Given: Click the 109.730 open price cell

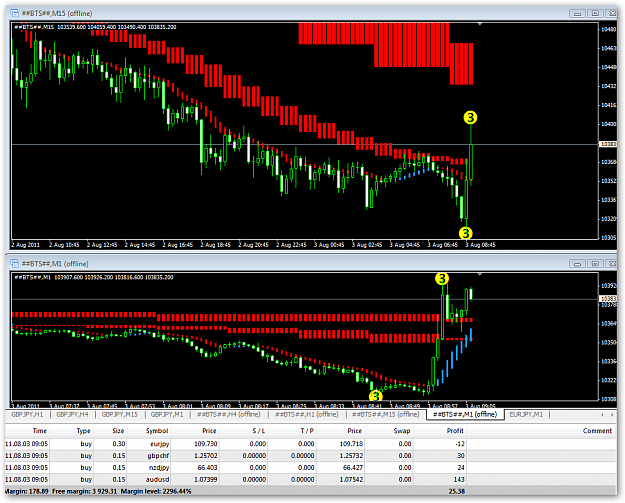Looking at the screenshot, I should pos(206,444).
